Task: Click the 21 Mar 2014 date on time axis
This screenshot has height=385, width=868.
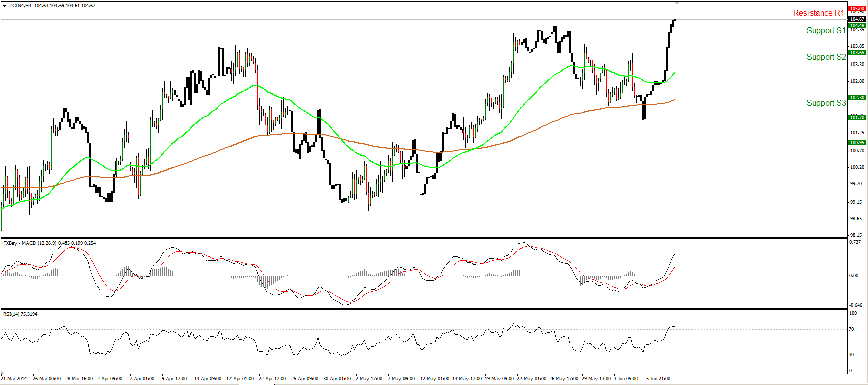Action: click(x=14, y=379)
